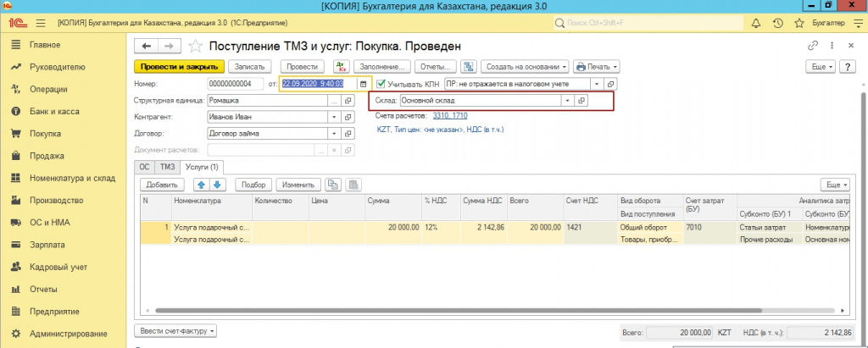Open the Банк и касса section

(54, 111)
